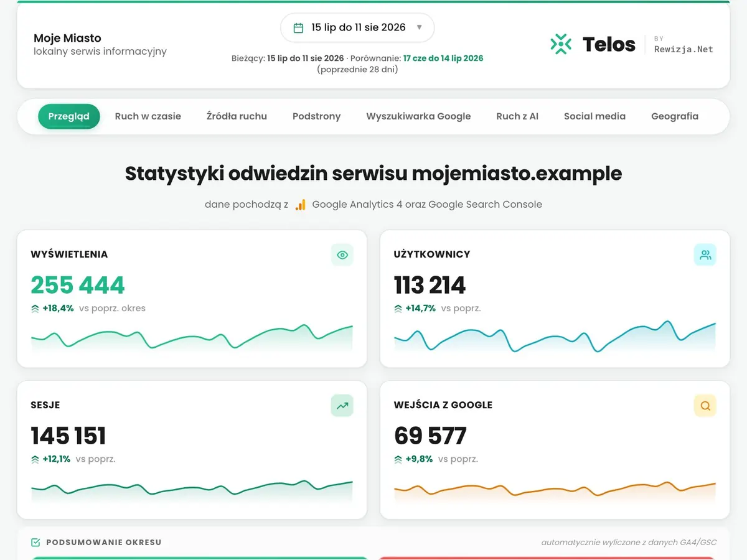This screenshot has width=747, height=560.
Task: Click the Telos logo icon
Action: click(561, 44)
